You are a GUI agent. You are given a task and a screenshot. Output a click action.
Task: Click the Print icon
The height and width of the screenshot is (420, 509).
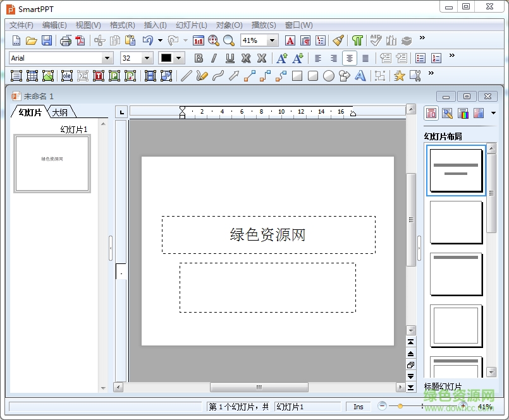(x=65, y=40)
